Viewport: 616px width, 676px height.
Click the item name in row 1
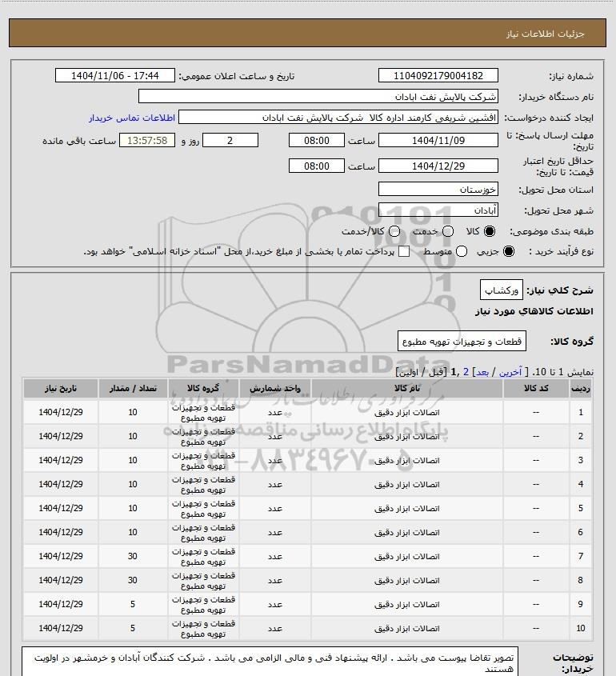[407, 413]
